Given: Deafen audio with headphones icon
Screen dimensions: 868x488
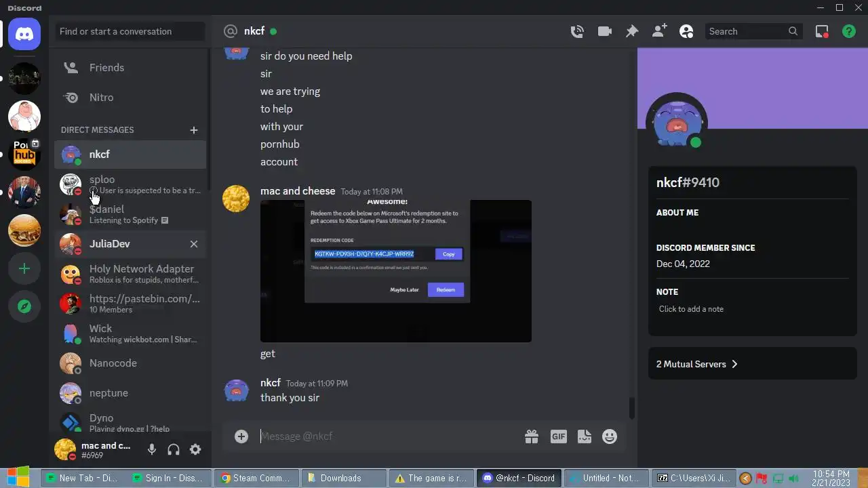Looking at the screenshot, I should click(x=174, y=449).
